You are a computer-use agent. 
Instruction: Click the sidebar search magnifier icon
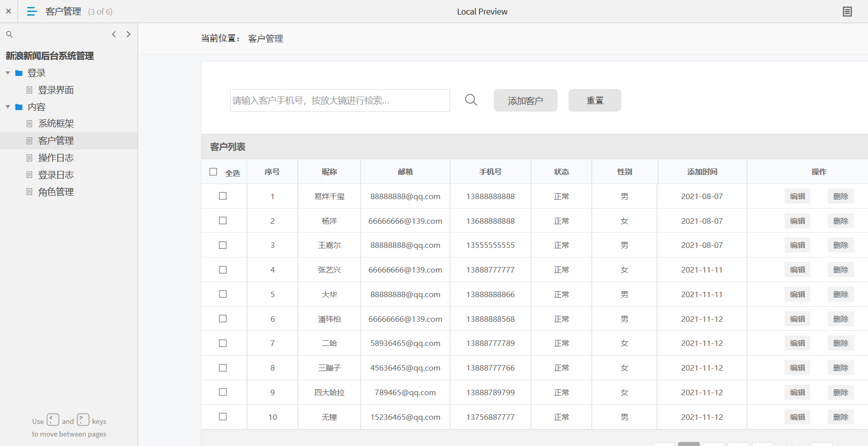(x=9, y=34)
